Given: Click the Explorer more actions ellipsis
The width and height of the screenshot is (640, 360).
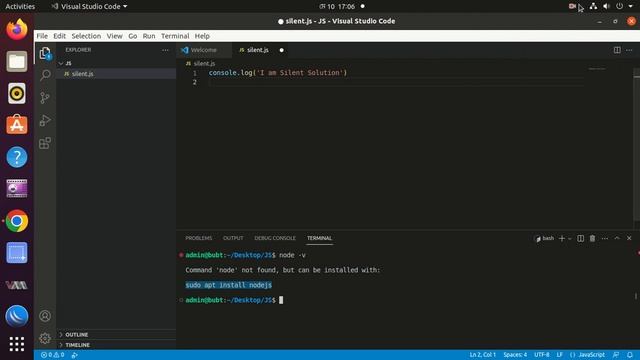Looking at the screenshot, I should click(x=165, y=50).
